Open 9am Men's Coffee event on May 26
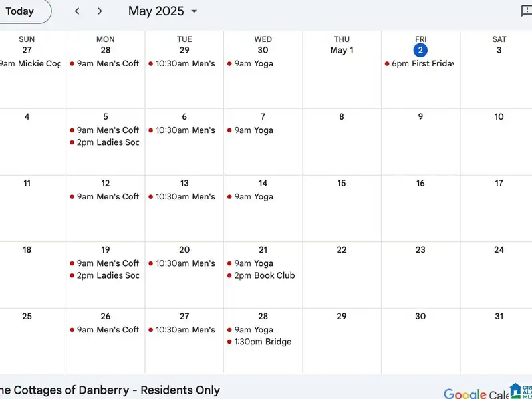 [108, 330]
